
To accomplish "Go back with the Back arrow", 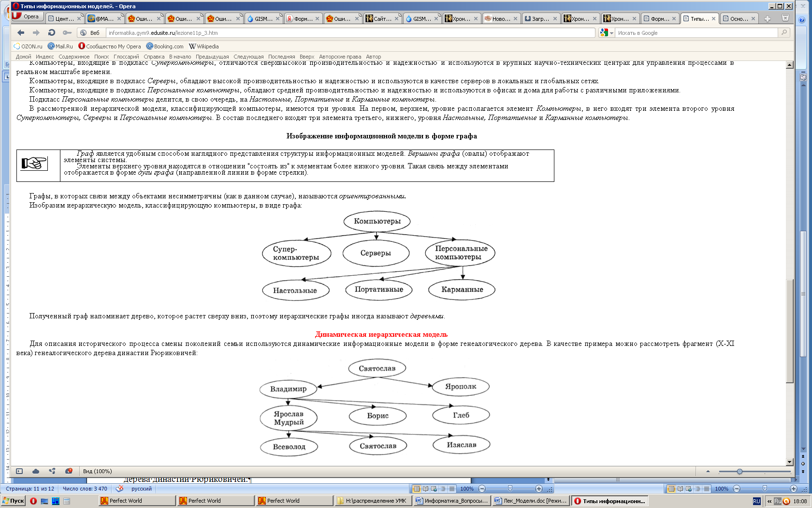I will [21, 32].
